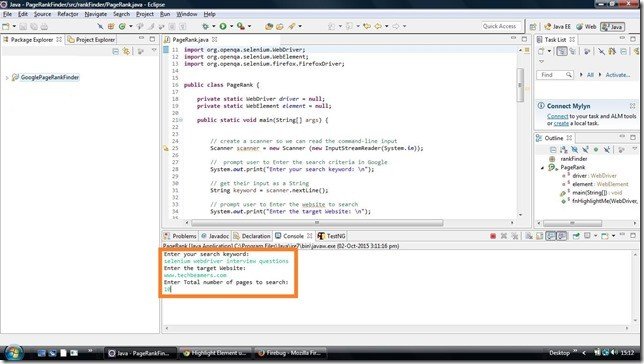Click the New file toolbar icon
Viewport: 644px width, 364px height.
pyautogui.click(x=6, y=26)
